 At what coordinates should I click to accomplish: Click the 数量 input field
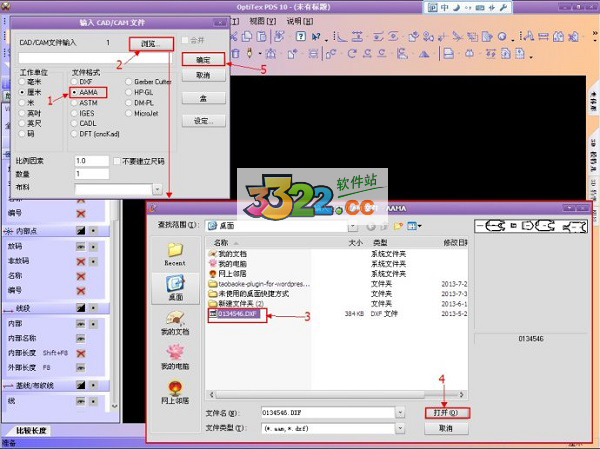[x=92, y=174]
